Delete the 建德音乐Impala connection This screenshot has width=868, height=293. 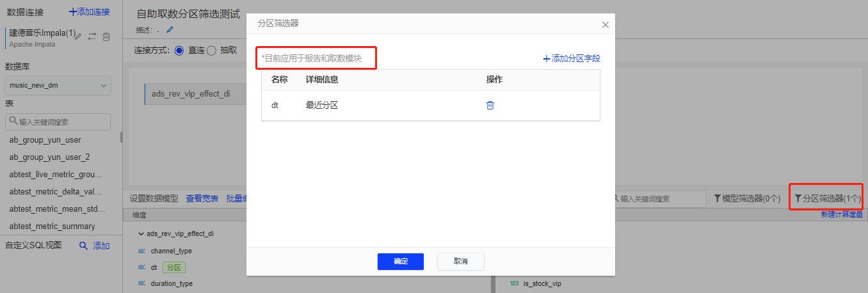pos(106,36)
